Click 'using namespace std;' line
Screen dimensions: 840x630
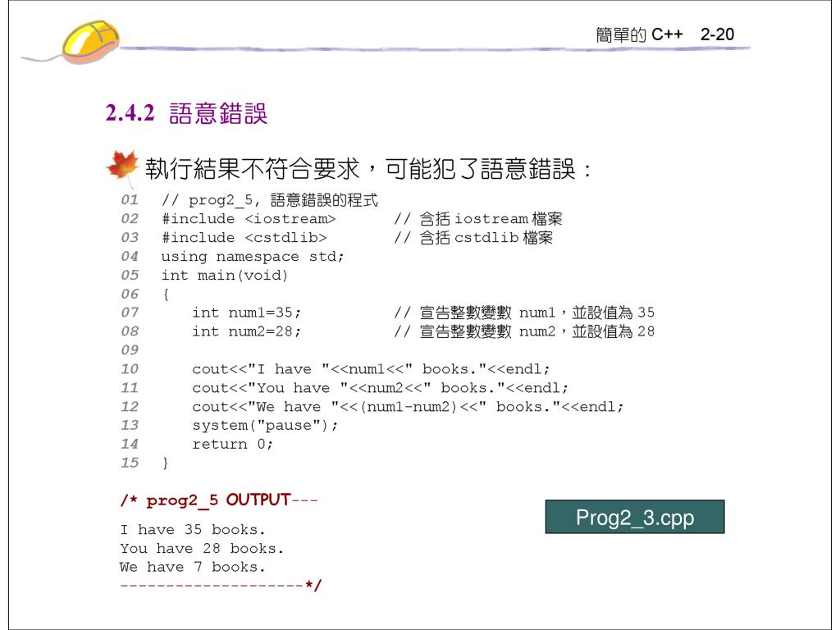point(253,257)
